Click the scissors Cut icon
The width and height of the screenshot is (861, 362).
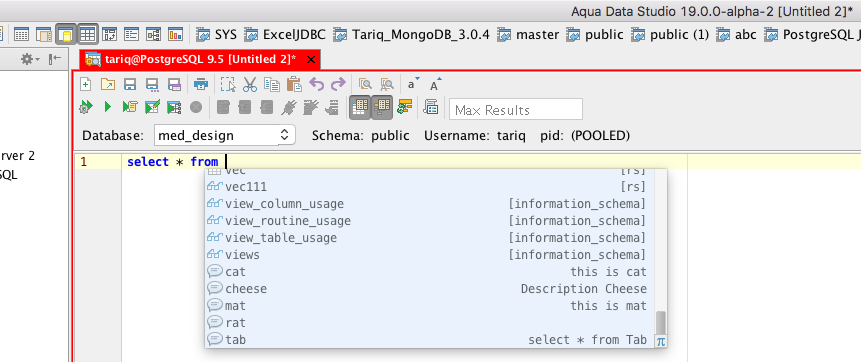click(x=249, y=85)
